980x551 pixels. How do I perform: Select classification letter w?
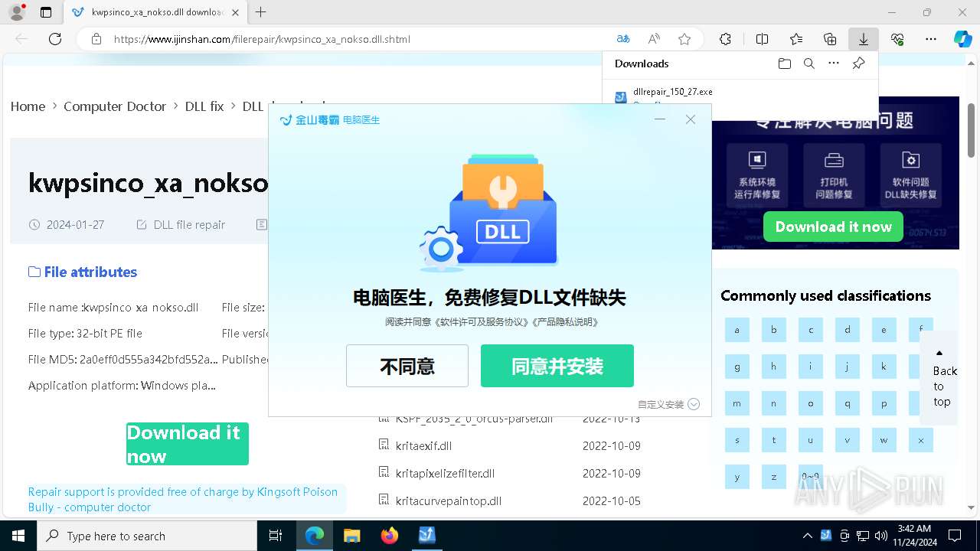pyautogui.click(x=884, y=440)
